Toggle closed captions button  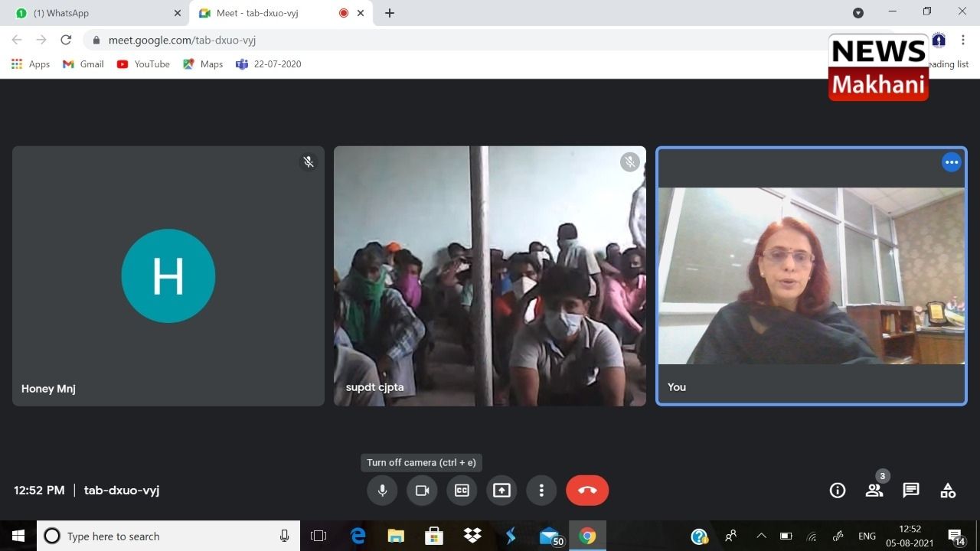click(x=462, y=491)
